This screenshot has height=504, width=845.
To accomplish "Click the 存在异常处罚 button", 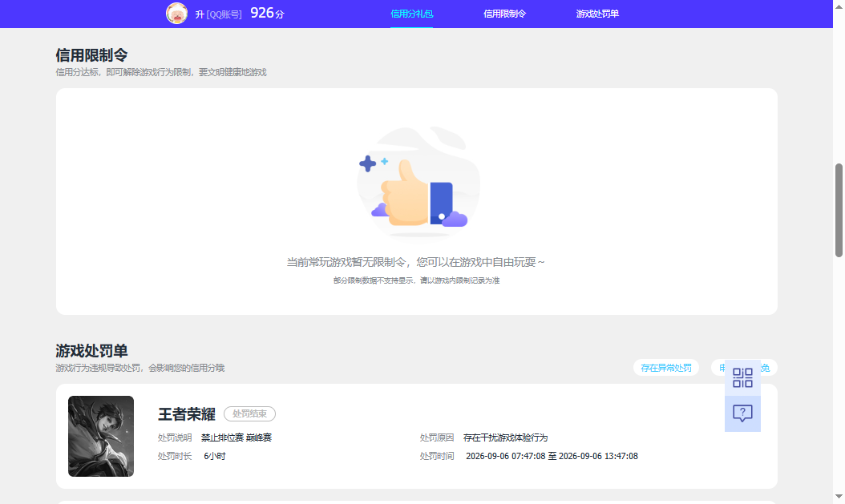I will pos(666,368).
